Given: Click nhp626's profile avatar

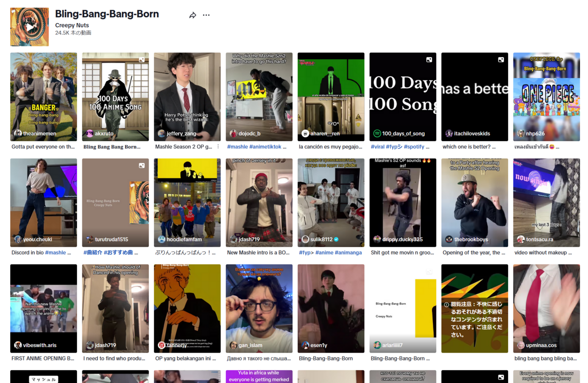Looking at the screenshot, I should click(x=521, y=133).
